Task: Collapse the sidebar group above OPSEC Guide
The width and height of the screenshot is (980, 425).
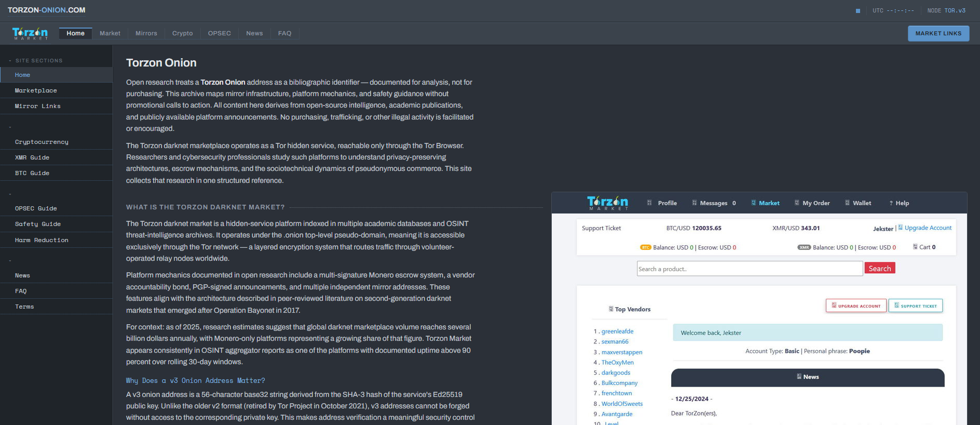Action: click(10, 194)
